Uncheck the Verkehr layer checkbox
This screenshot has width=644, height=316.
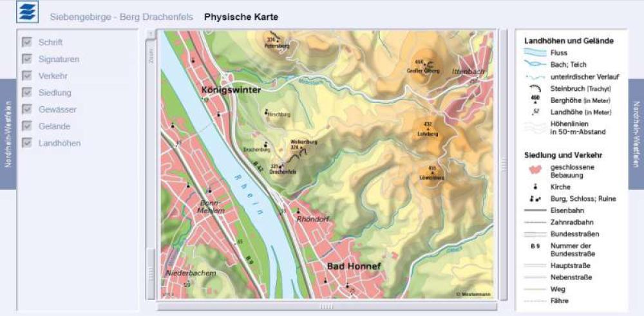pos(26,75)
